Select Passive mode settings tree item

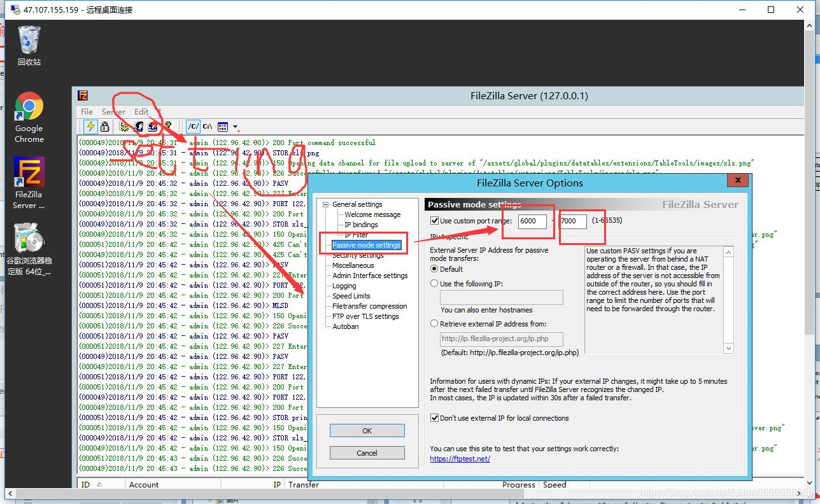pos(367,245)
